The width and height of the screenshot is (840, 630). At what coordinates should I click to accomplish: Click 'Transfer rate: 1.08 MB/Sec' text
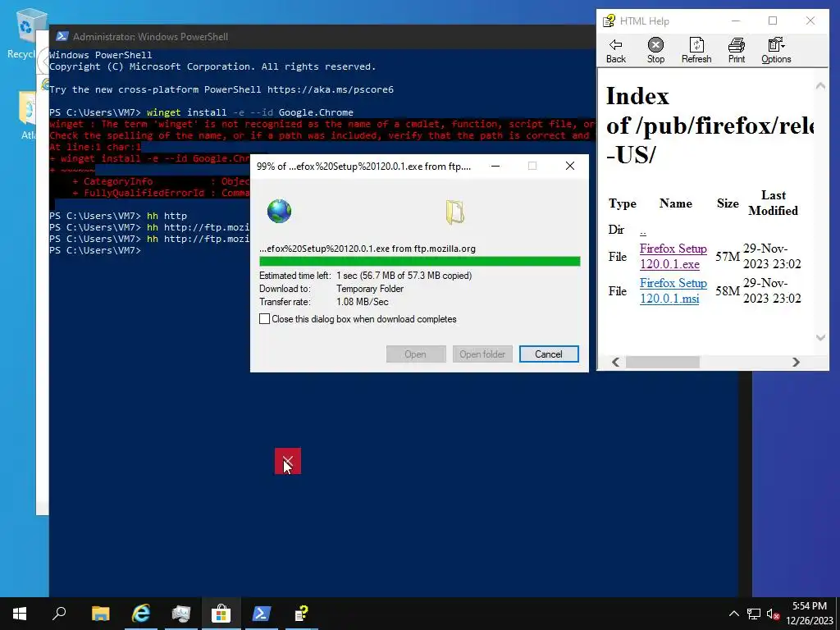tap(324, 302)
